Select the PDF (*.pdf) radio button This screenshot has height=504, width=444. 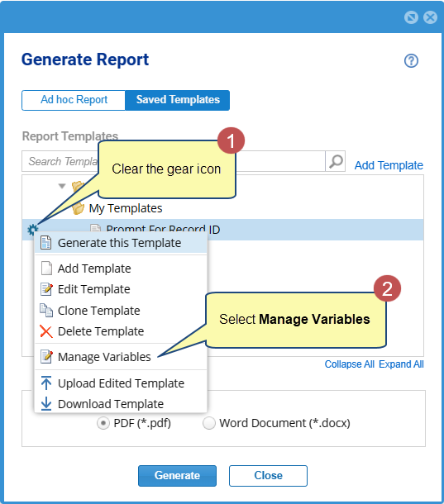103,423
